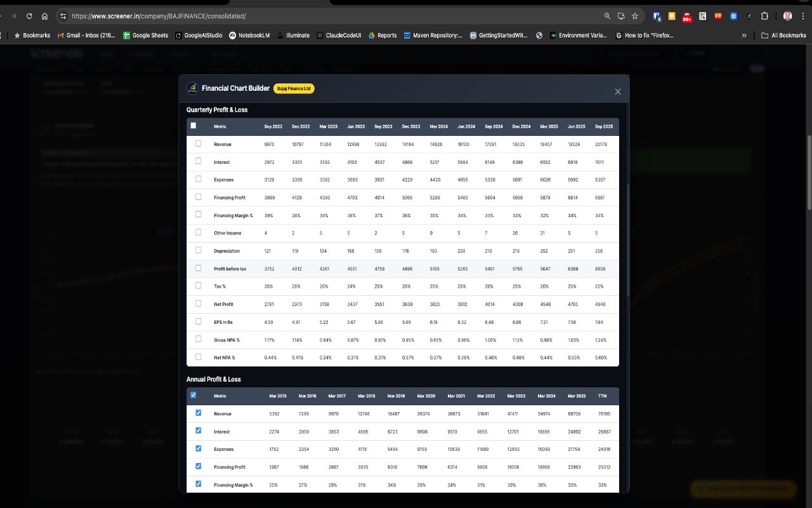Viewport: 812px width, 508px height.
Task: Open Chrome menu via three-dot icon
Action: click(x=802, y=16)
